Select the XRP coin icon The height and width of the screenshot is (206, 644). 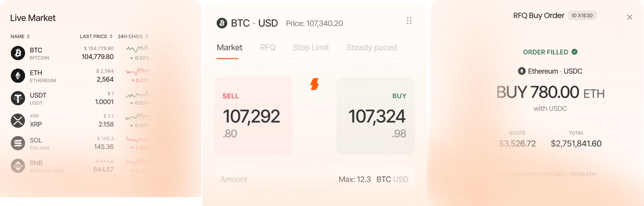[18, 120]
